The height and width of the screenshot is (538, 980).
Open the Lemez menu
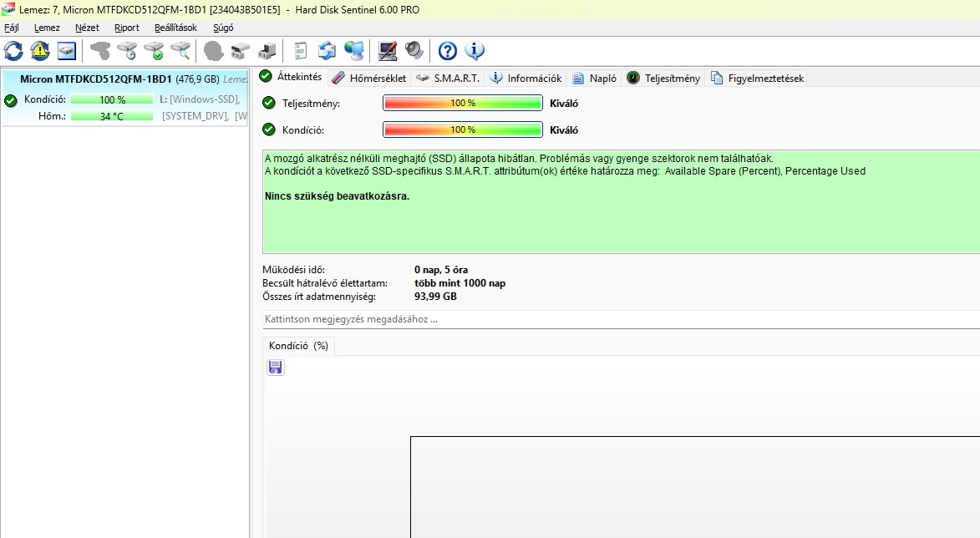[47, 28]
